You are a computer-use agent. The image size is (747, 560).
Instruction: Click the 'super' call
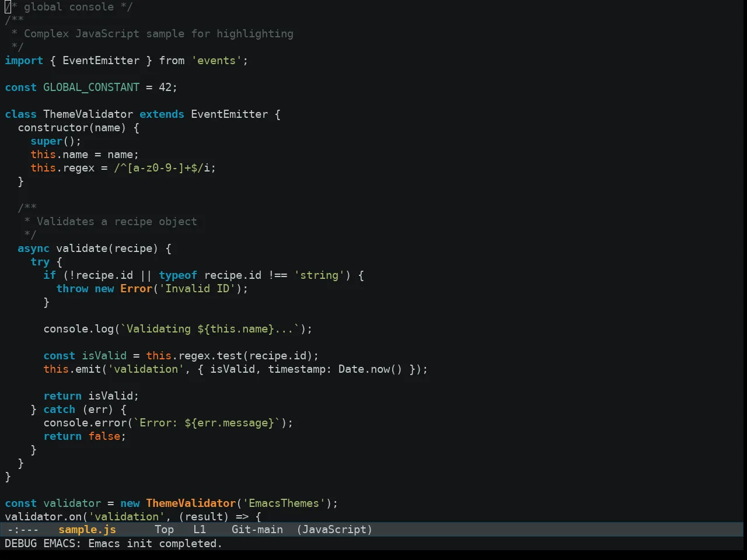[47, 141]
